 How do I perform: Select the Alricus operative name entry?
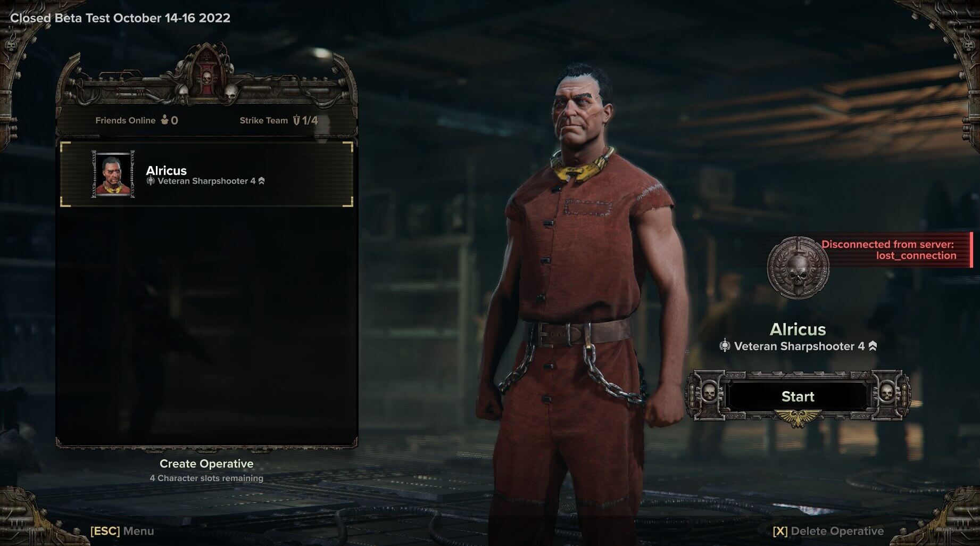[206, 174]
